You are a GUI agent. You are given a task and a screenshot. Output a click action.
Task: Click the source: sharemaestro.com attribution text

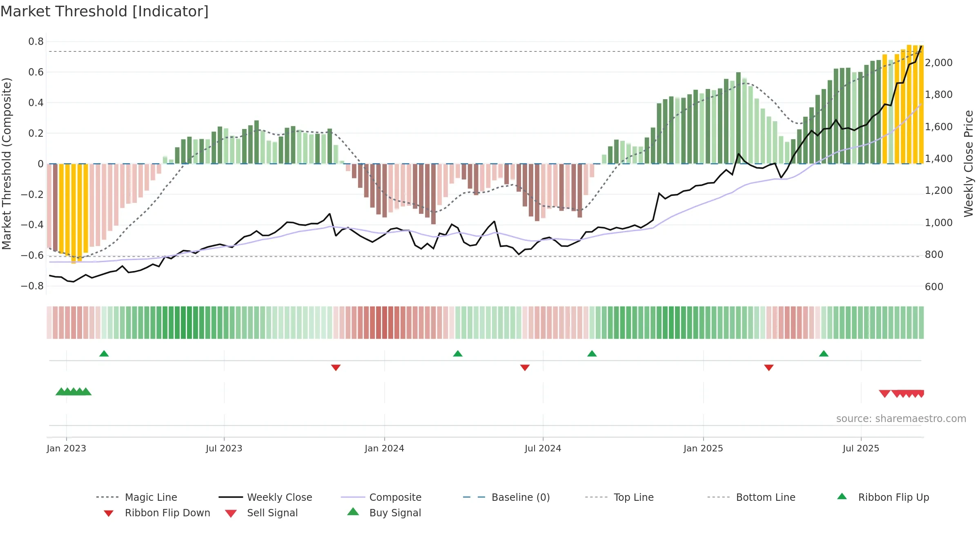(901, 419)
